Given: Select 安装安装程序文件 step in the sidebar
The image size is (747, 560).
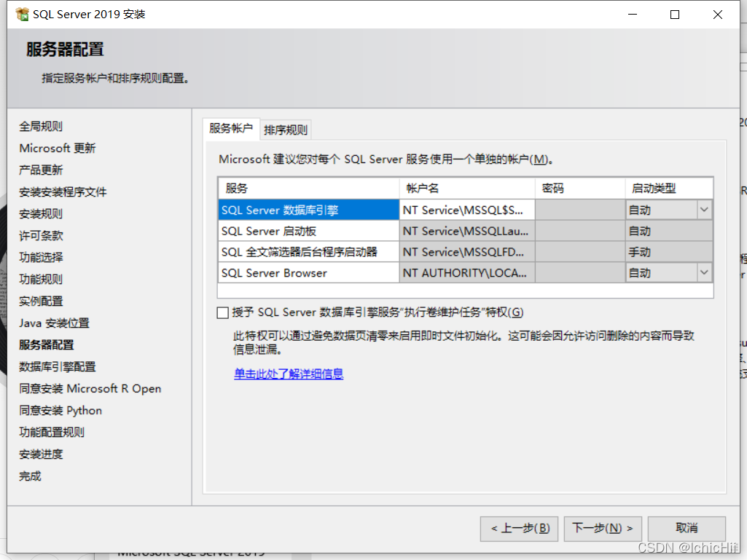Looking at the screenshot, I should [x=63, y=192].
